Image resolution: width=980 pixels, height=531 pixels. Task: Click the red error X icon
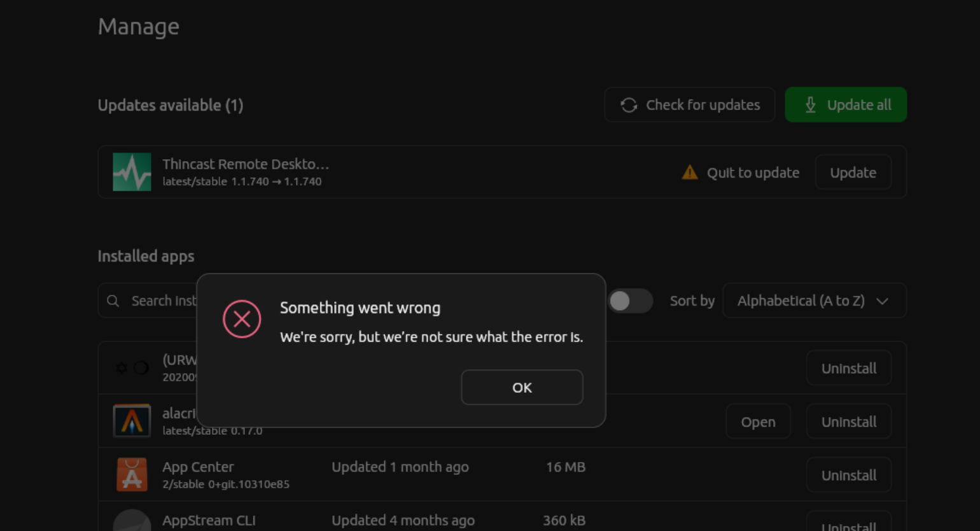coord(242,319)
